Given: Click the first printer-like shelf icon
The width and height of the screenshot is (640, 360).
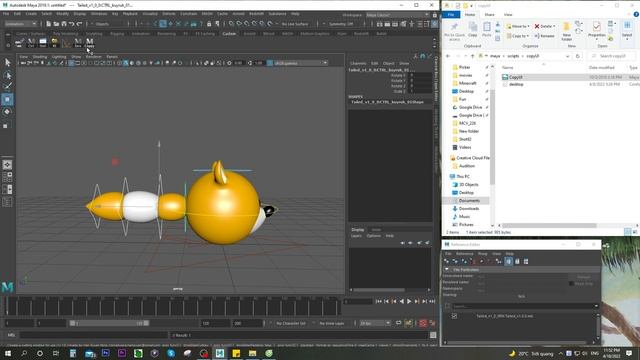Looking at the screenshot, I should point(19,42).
